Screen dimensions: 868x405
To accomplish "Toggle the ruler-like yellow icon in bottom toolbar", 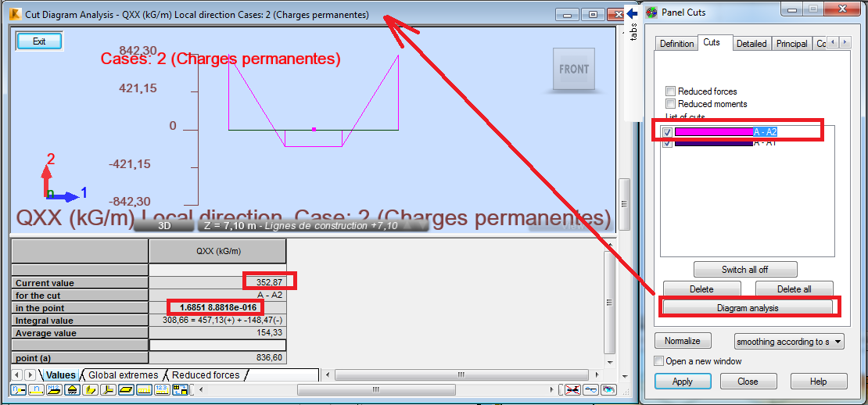I will (x=145, y=389).
